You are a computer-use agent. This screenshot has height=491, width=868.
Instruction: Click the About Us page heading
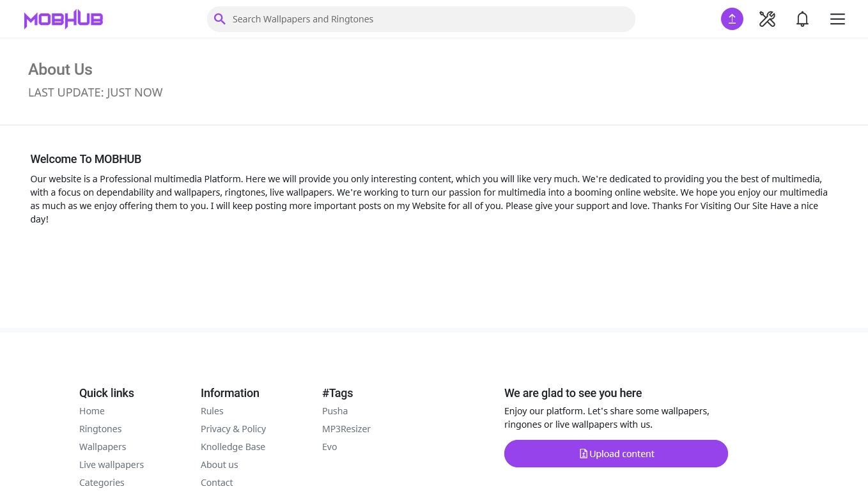pos(60,70)
